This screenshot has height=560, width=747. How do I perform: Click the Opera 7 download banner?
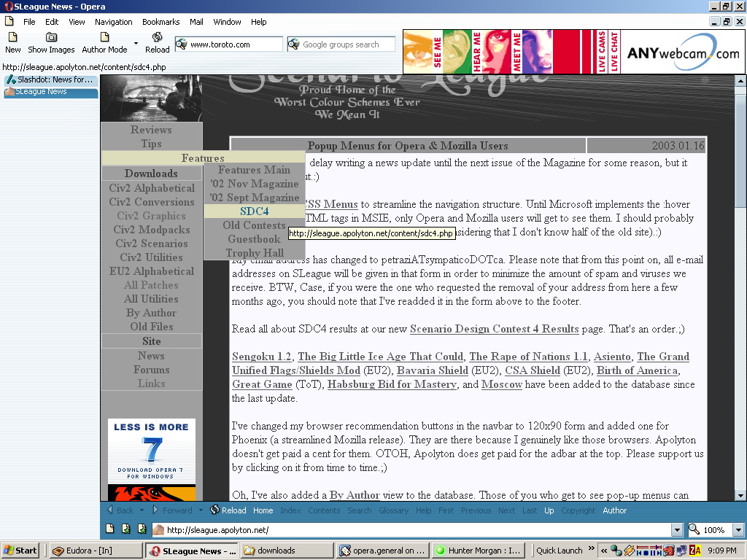point(152,451)
